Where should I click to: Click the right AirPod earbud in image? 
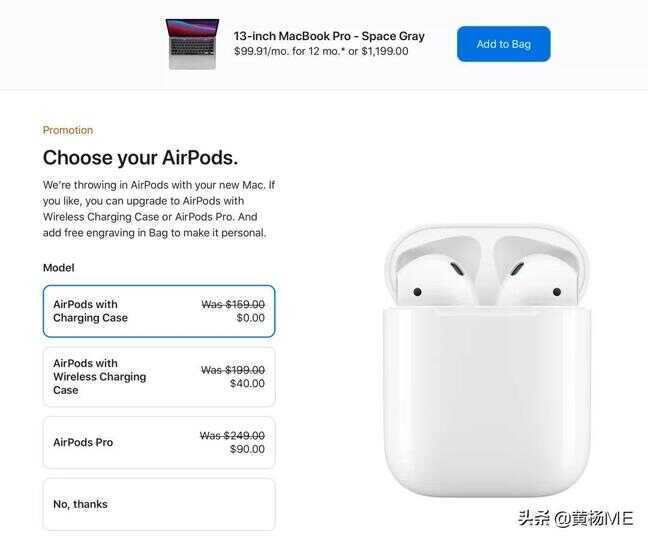(x=537, y=277)
